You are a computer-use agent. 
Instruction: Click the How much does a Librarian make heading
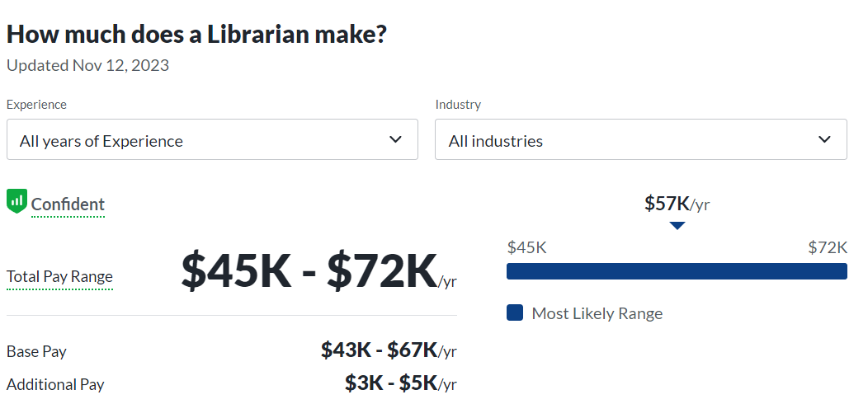pyautogui.click(x=197, y=35)
